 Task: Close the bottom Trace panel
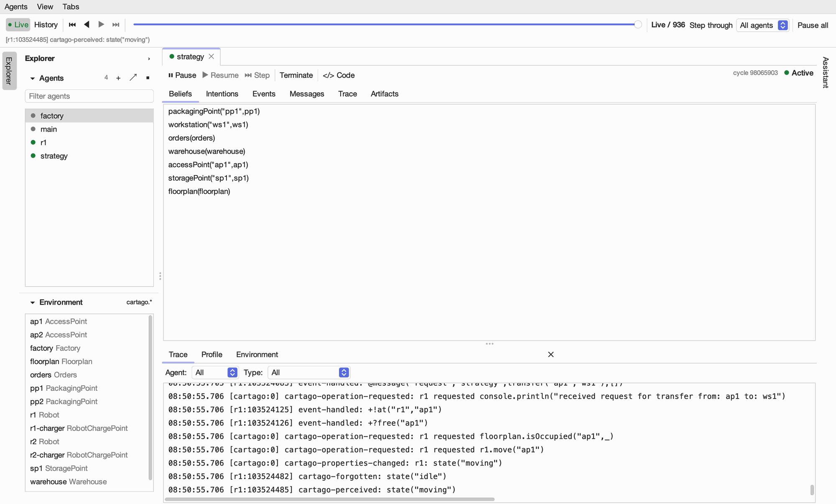click(x=551, y=354)
